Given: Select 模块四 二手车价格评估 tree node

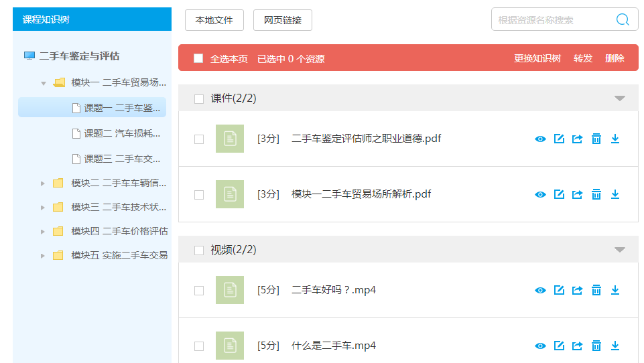Looking at the screenshot, I should coord(119,231).
